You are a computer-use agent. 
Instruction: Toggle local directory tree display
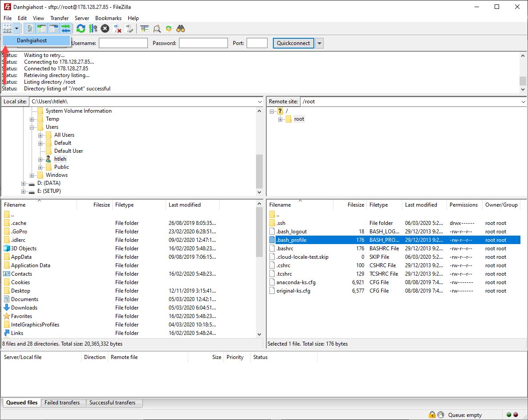coord(42,29)
